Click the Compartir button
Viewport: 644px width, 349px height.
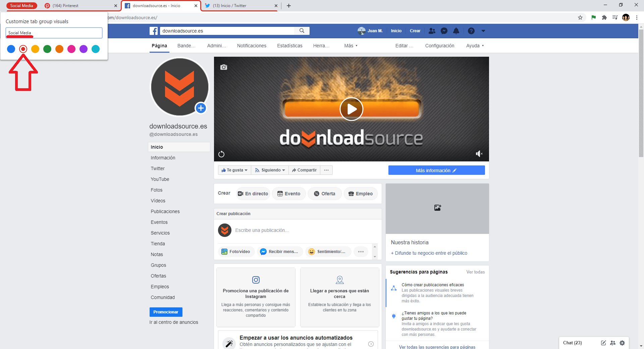(304, 170)
